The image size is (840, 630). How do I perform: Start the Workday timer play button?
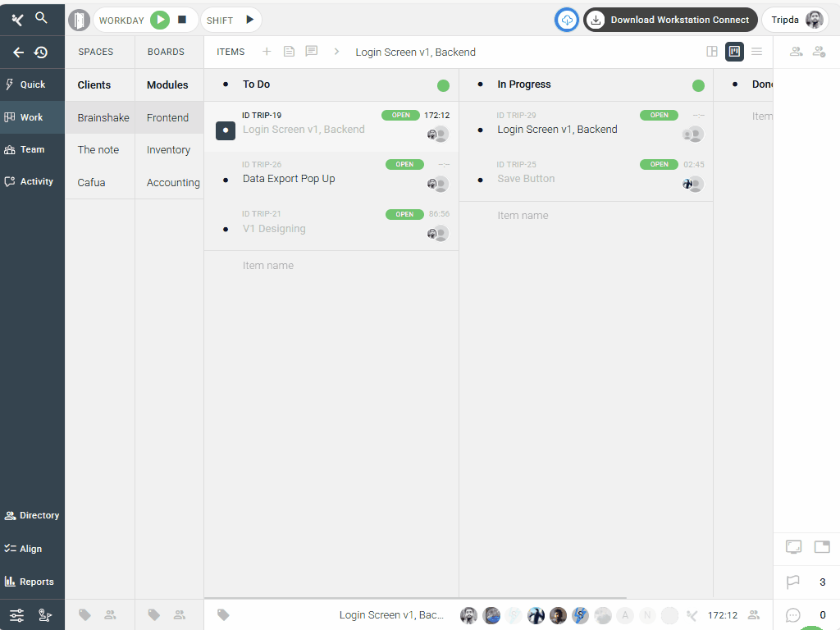[160, 20]
